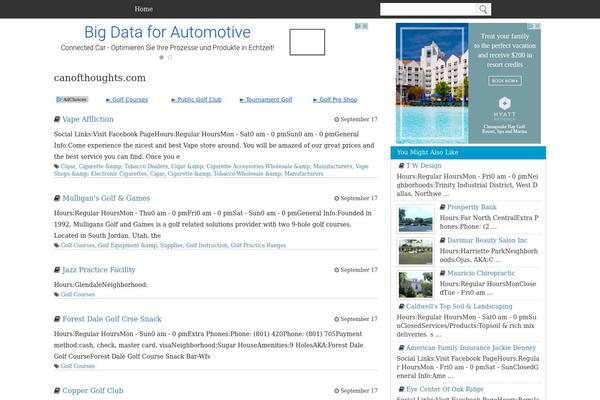
Task: Click the book icon beside Eye Center Of Oak Ridge
Action: click(x=401, y=389)
